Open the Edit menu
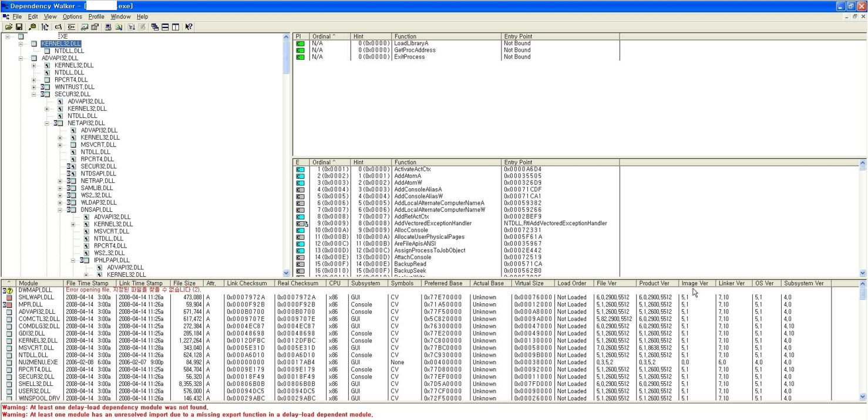 pyautogui.click(x=33, y=17)
